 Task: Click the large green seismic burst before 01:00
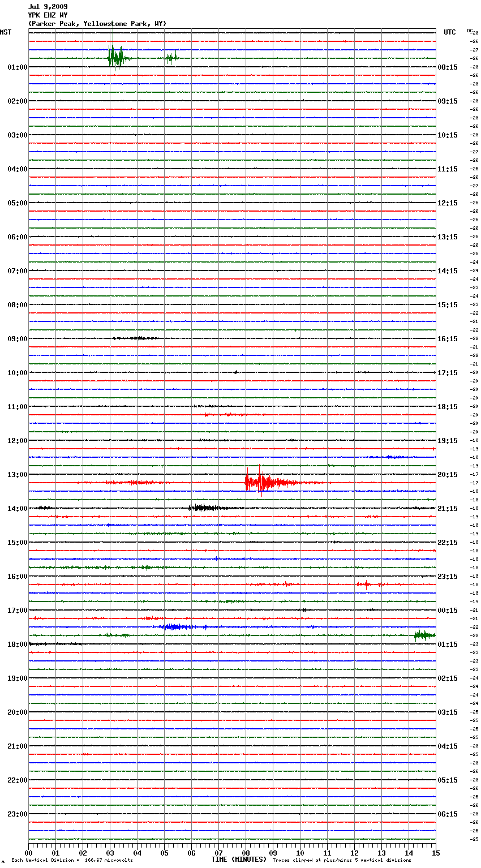click(x=118, y=58)
